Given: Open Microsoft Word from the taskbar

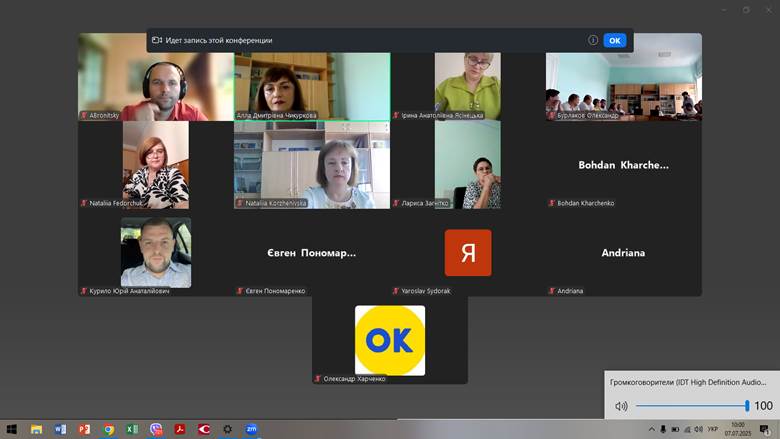Looking at the screenshot, I should [x=60, y=429].
